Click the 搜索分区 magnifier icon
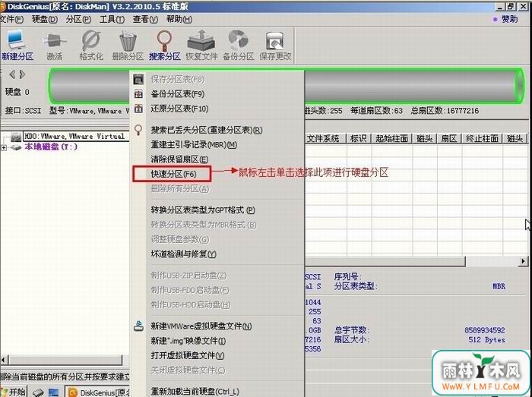Image resolution: width=532 pixels, height=397 pixels. pyautogui.click(x=165, y=40)
